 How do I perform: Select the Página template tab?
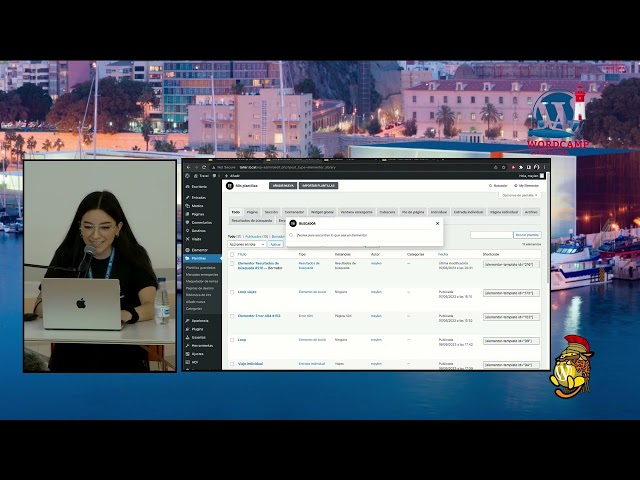tap(252, 212)
